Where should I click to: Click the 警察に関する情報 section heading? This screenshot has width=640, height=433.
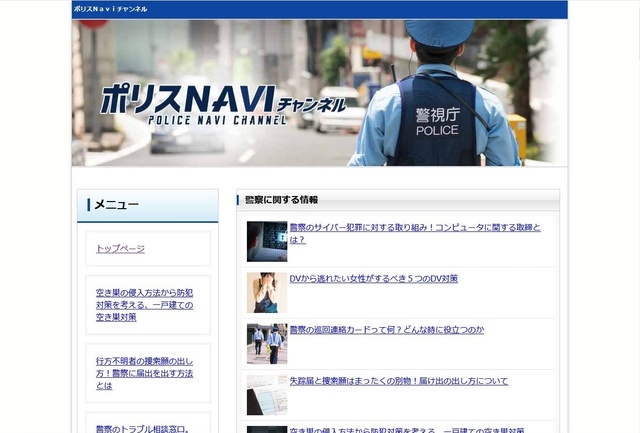(x=281, y=200)
